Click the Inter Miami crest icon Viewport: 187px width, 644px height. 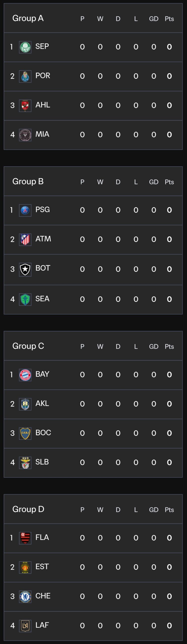25,135
